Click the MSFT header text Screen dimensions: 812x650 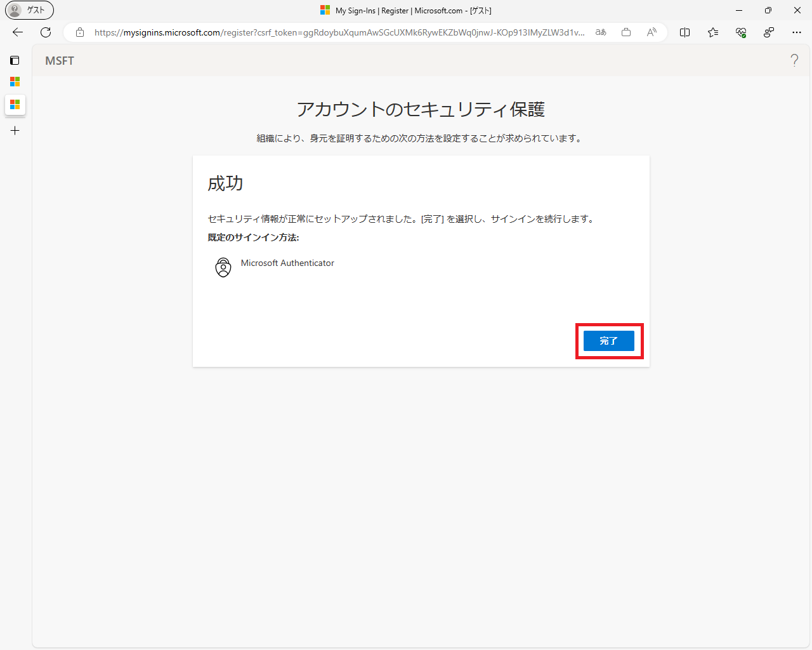[60, 61]
